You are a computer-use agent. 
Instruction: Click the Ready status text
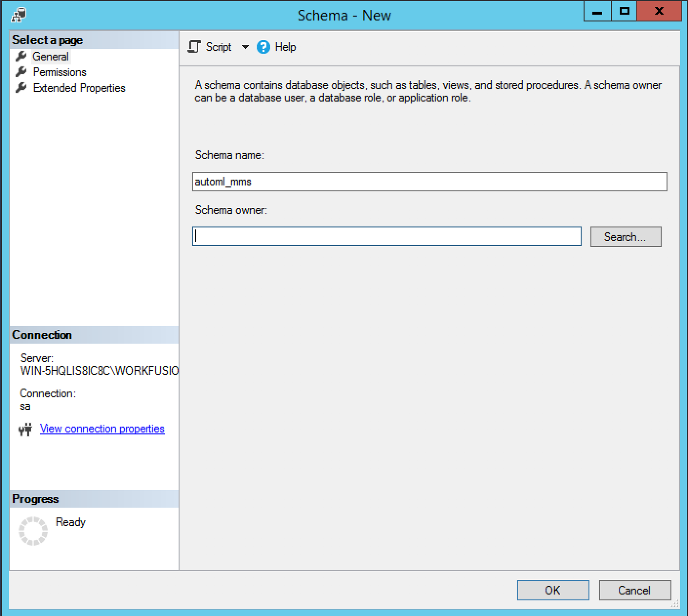71,522
